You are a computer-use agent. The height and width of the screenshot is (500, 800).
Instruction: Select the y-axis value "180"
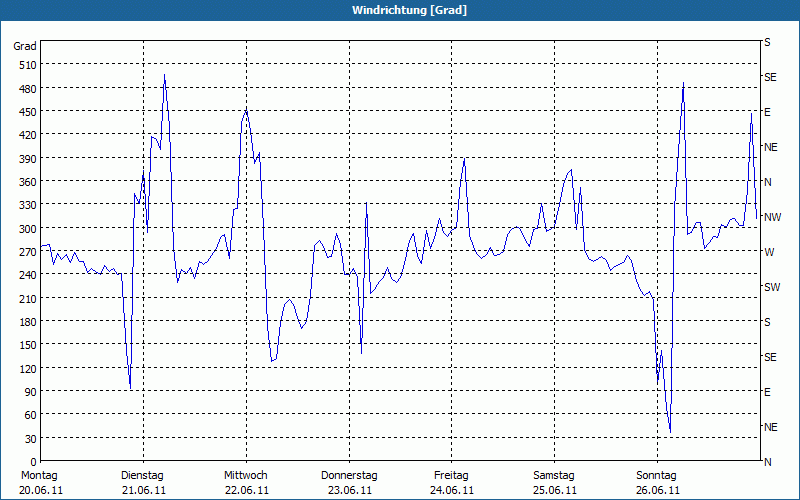point(28,322)
